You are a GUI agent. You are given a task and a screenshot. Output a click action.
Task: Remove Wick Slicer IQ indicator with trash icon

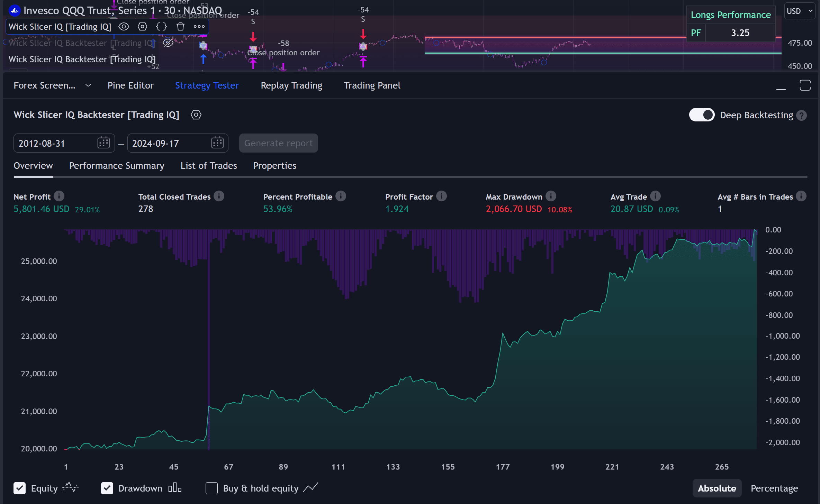(180, 27)
